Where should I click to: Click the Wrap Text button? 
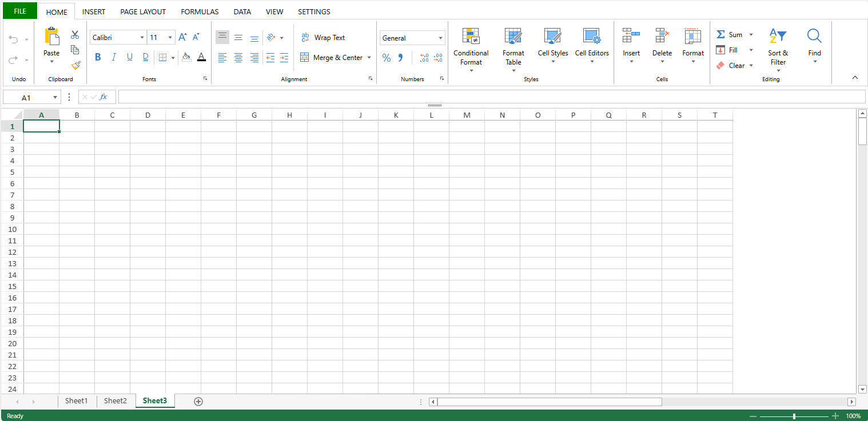tap(323, 38)
